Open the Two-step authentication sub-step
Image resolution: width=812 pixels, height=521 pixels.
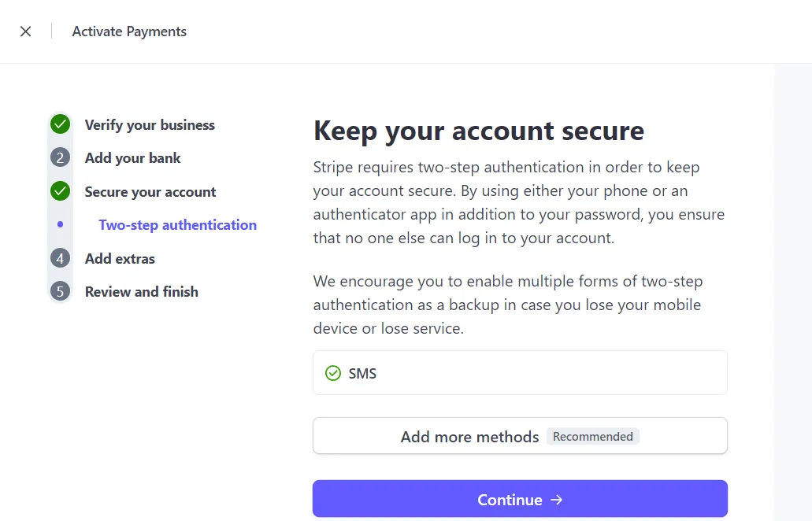pyautogui.click(x=178, y=225)
